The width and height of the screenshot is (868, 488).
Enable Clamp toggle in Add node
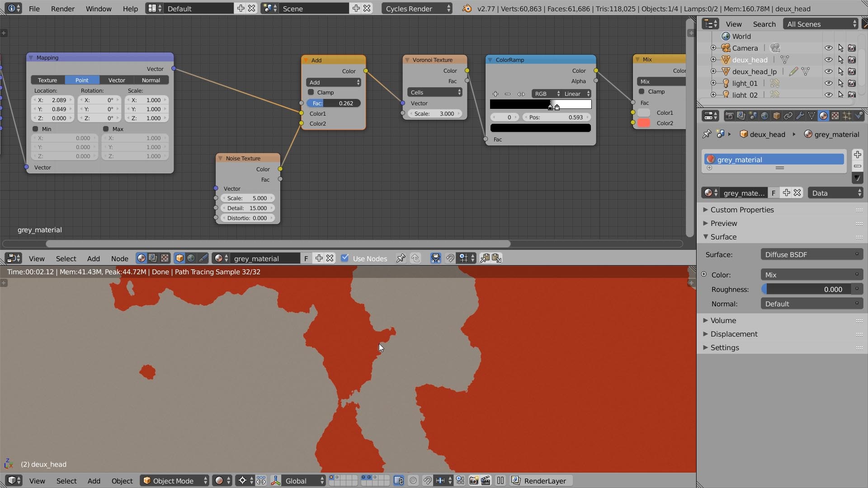click(311, 92)
